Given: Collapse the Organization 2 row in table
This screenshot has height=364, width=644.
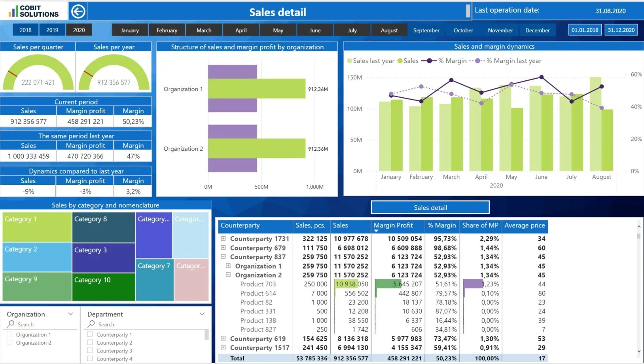Looking at the screenshot, I should (228, 275).
